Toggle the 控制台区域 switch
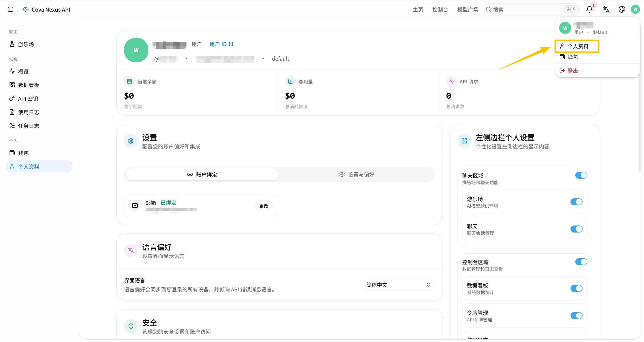This screenshot has height=342, width=644. [x=581, y=262]
